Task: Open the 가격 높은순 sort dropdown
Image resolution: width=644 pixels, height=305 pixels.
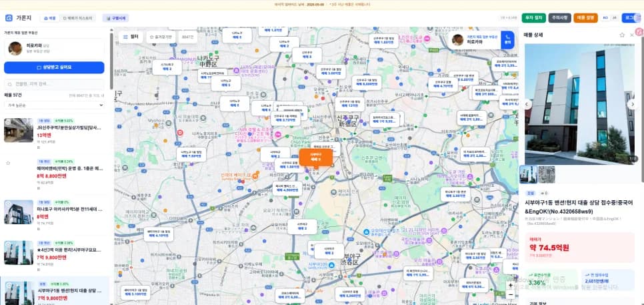Action: tap(54, 105)
